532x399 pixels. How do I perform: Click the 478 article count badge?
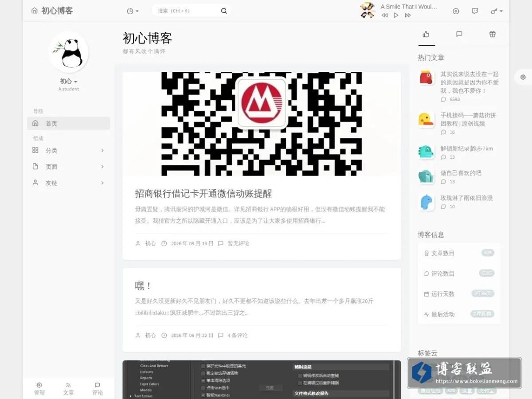[488, 253]
